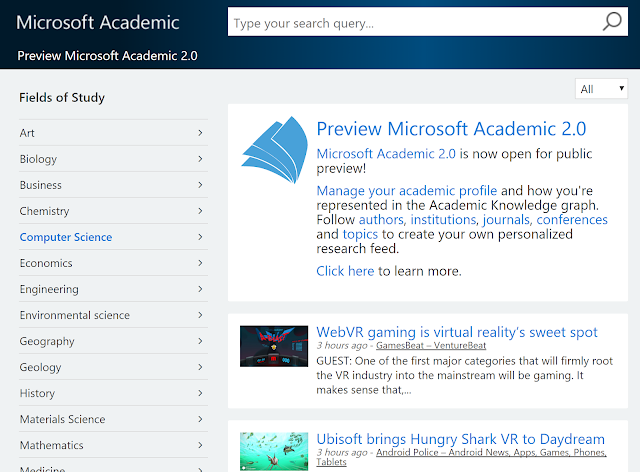Screen dimensions: 640x472
Task: Expand the Computer Science field chevron
Action: click(x=200, y=237)
